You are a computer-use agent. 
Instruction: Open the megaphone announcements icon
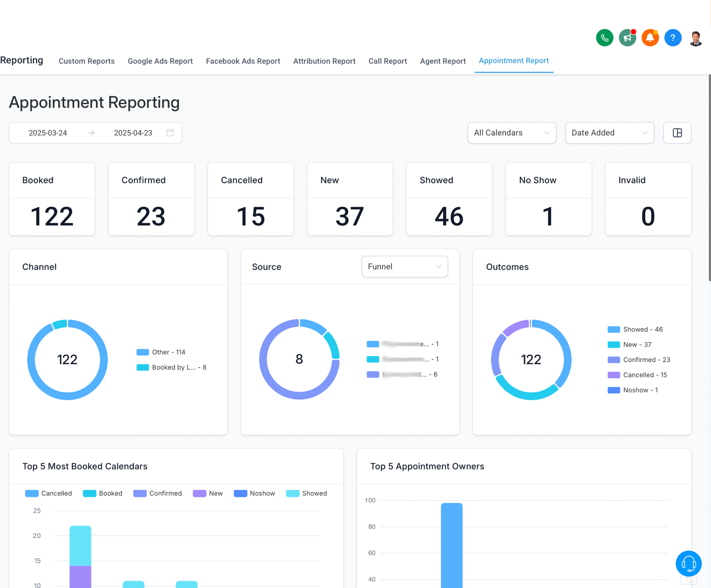click(x=627, y=38)
